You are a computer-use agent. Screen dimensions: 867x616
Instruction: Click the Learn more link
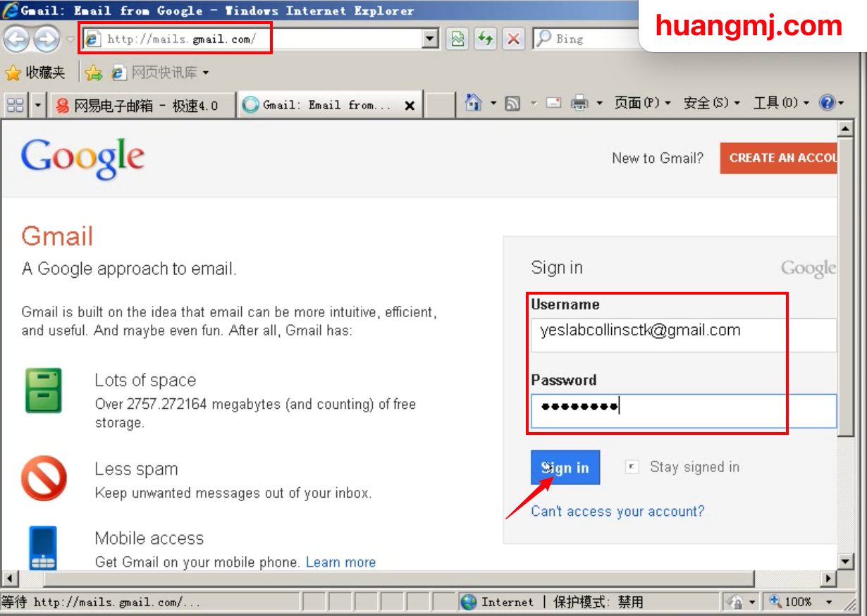coord(340,562)
